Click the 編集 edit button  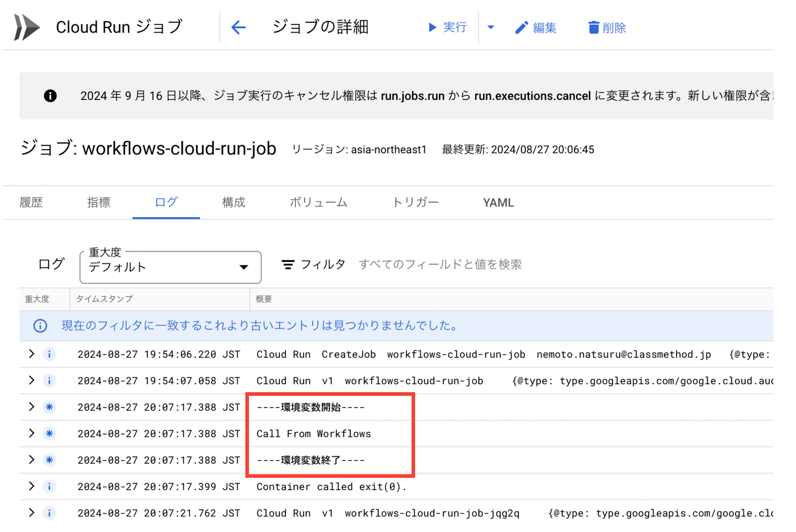536,27
